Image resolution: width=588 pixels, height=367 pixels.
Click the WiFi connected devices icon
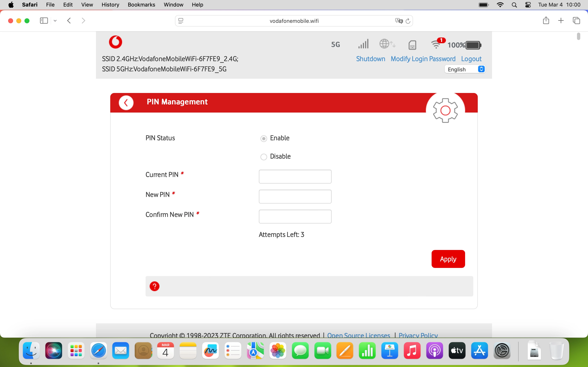coord(436,44)
